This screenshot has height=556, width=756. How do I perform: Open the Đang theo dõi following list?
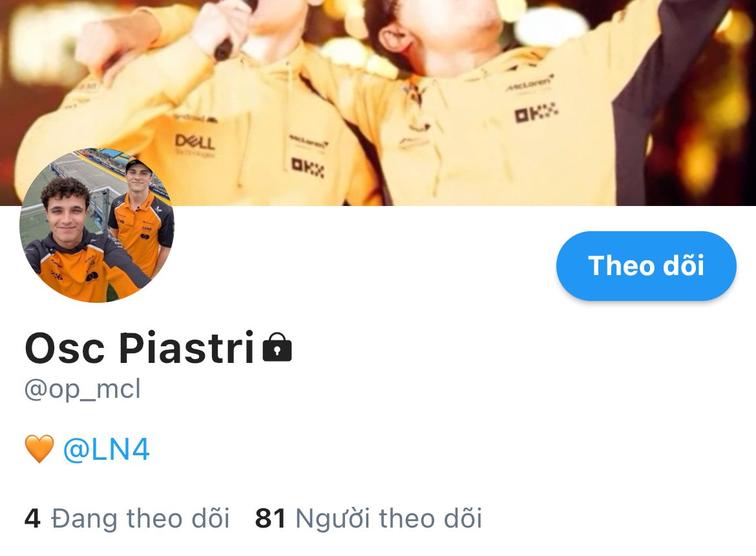[x=127, y=519]
